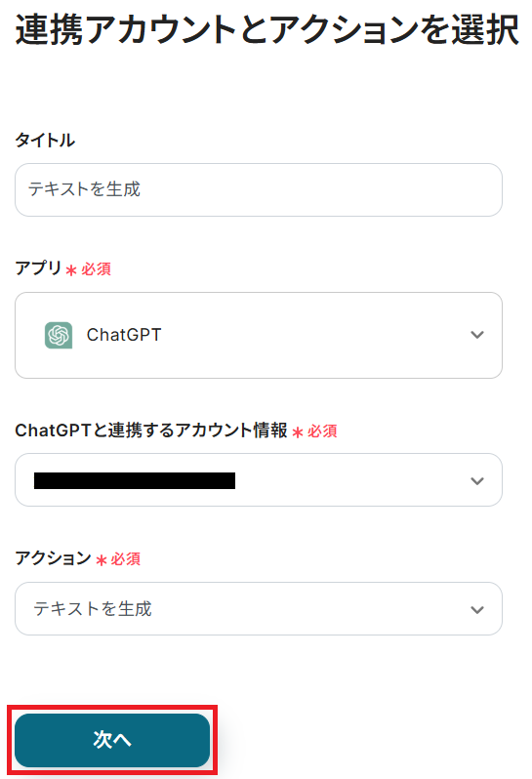Click the ChatGPT logo icon
The width and height of the screenshot is (532, 779).
59,336
